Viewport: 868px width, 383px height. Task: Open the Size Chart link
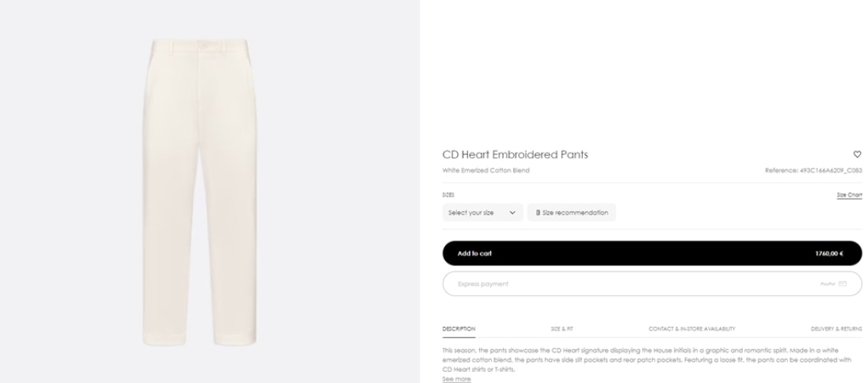point(849,195)
